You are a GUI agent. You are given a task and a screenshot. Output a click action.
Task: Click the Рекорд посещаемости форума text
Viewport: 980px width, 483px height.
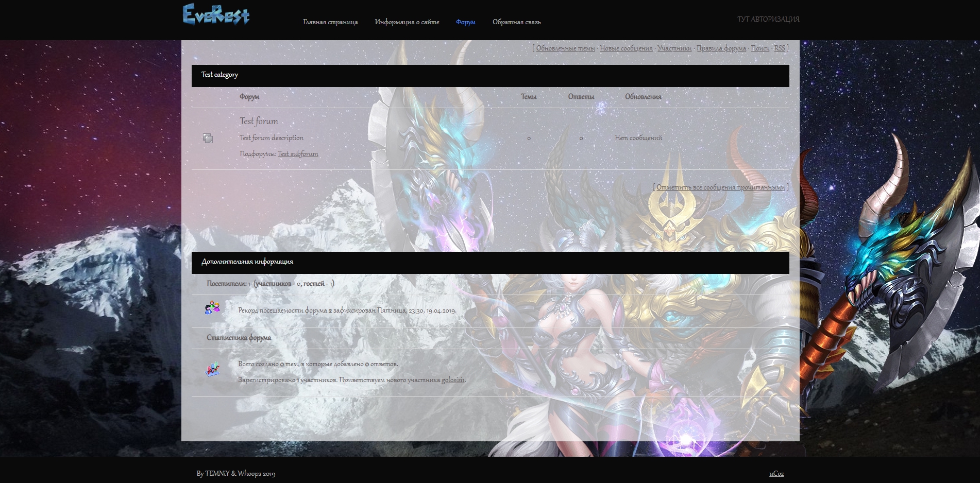347,310
